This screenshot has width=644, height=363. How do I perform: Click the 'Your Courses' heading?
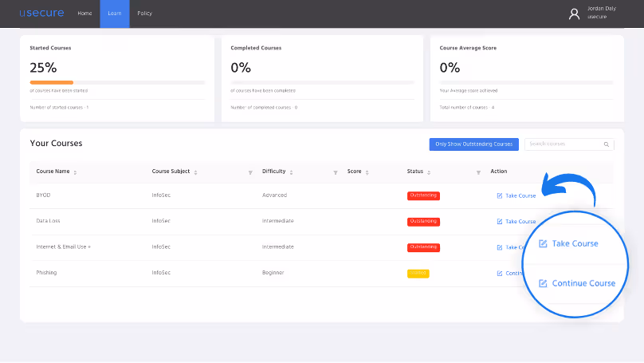(56, 144)
